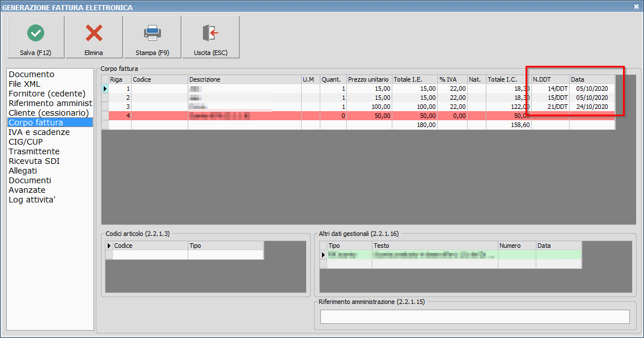Click the row selector arrow for row 1
This screenshot has width=644, height=338.
pyautogui.click(x=105, y=88)
